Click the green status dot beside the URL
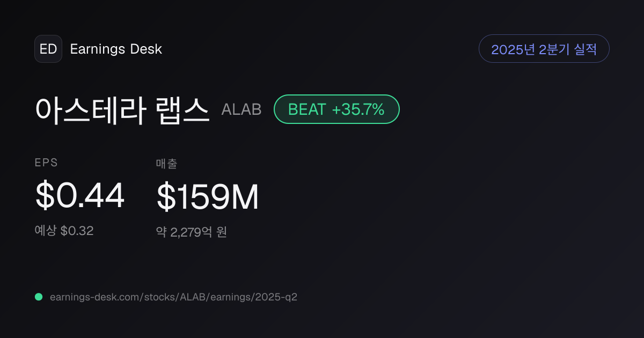 click(39, 297)
